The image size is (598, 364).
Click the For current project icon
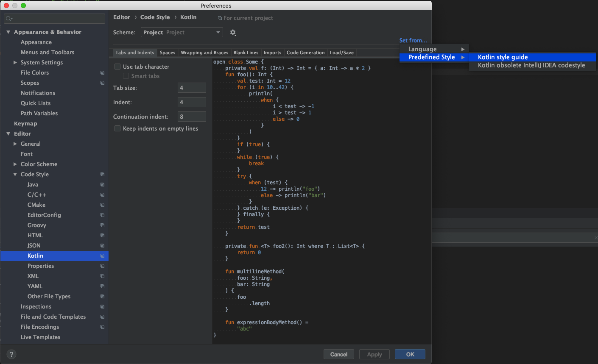click(220, 18)
